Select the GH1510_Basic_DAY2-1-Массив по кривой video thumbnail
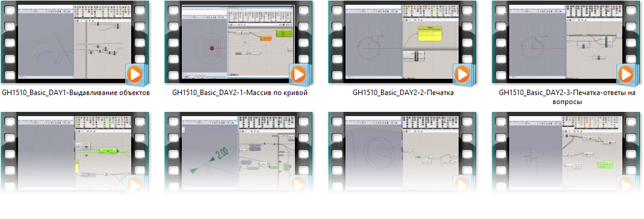The height and width of the screenshot is (219, 644). [x=238, y=42]
